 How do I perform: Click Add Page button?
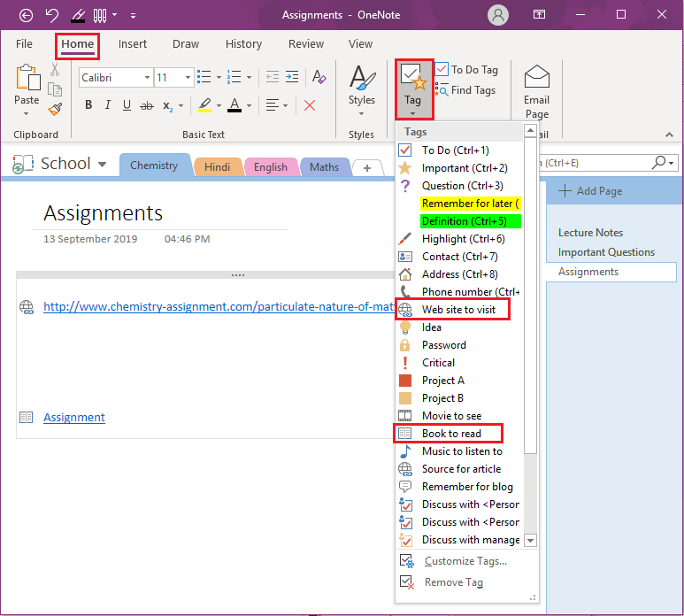(x=590, y=191)
